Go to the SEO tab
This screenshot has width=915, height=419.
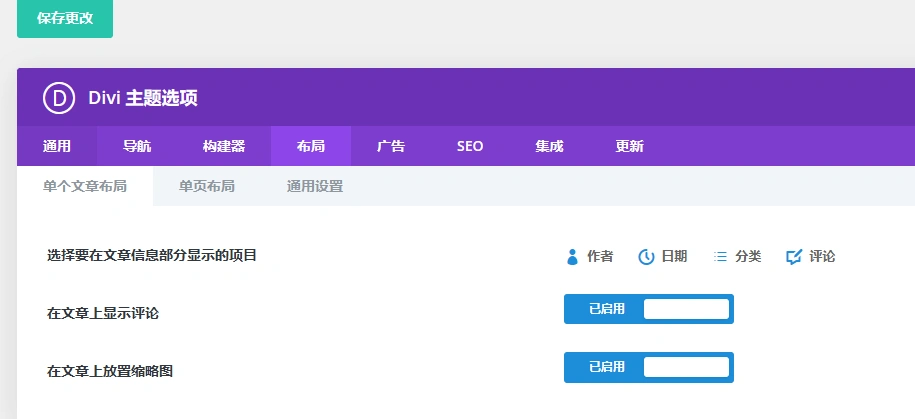pos(470,146)
